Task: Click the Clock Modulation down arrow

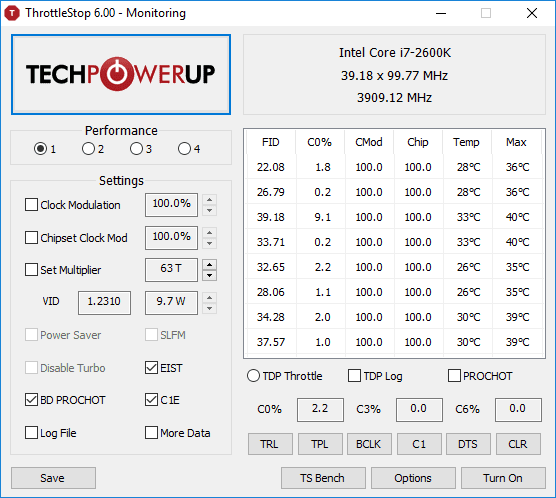Action: pos(210,210)
